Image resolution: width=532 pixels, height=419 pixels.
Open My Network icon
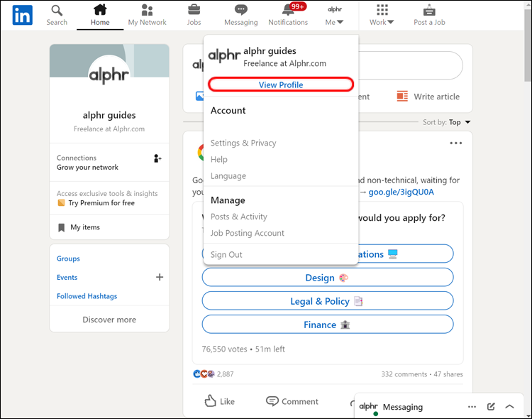pyautogui.click(x=147, y=10)
